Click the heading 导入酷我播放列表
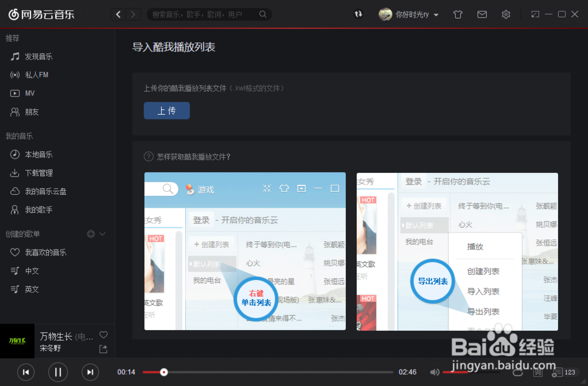Viewport: 588px width, 386px height. (x=173, y=47)
